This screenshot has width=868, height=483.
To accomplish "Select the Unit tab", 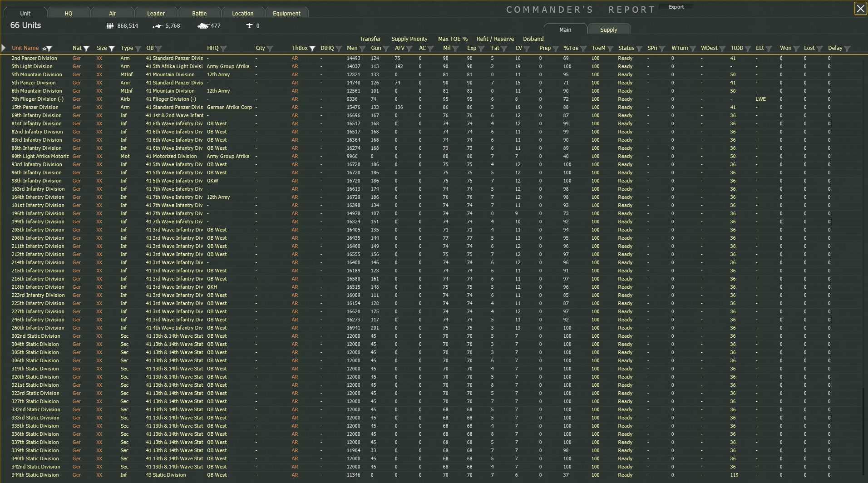I will pyautogui.click(x=25, y=13).
